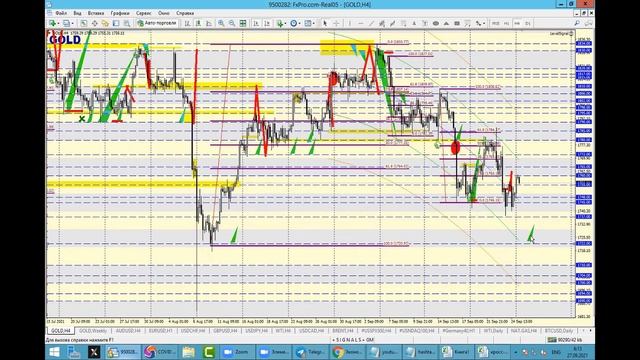This screenshot has height=360, width=640.
Task: Toggle the Terminal panel icon
Action: (116, 23)
